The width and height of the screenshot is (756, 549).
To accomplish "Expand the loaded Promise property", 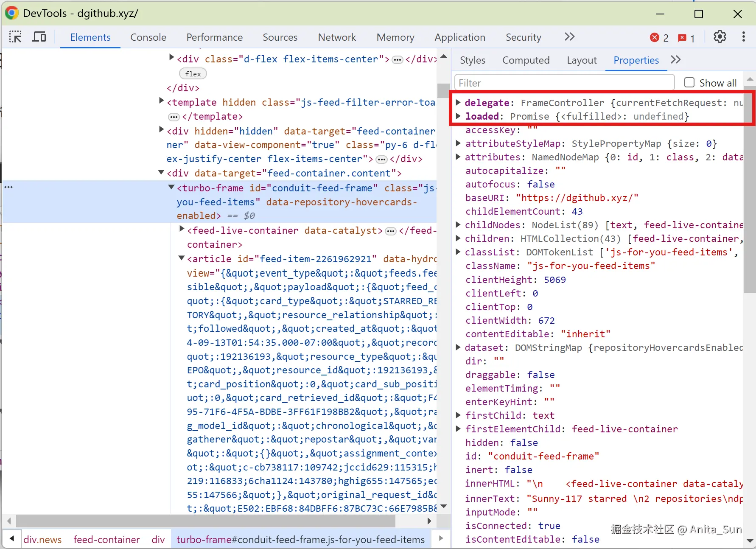I will 458,116.
